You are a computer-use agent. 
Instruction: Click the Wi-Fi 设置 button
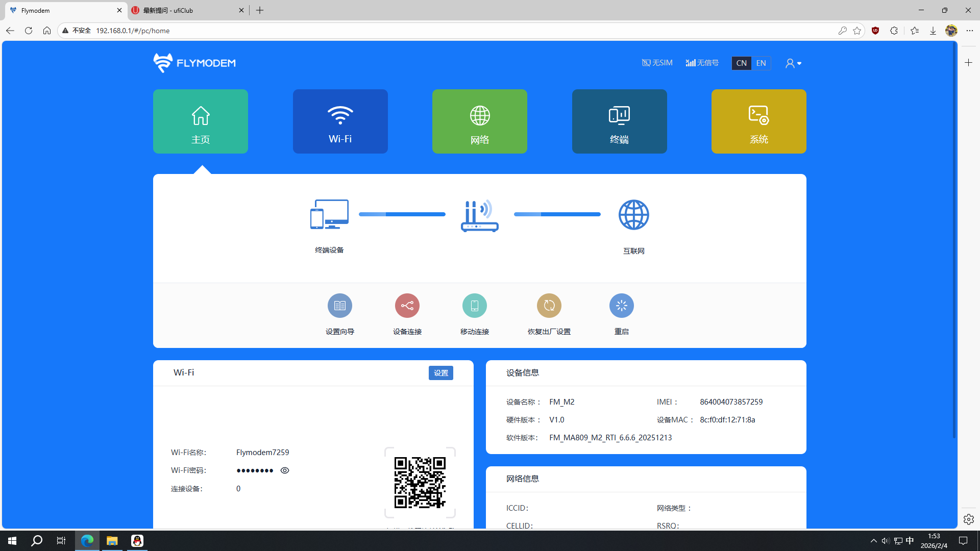(x=440, y=373)
